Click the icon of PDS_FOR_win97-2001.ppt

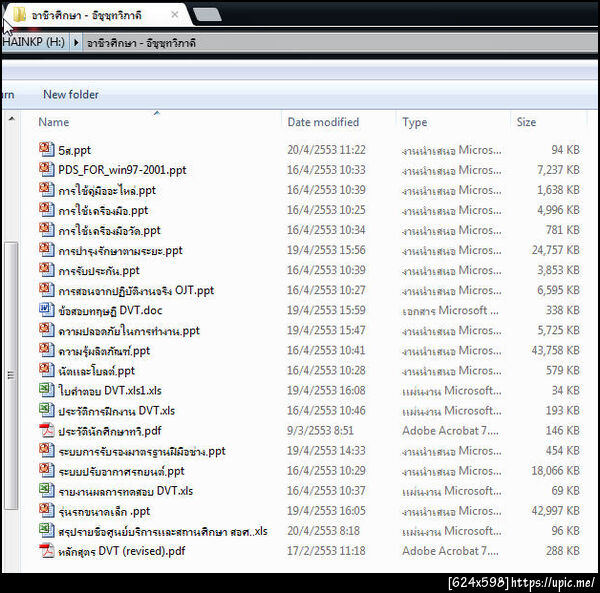[47, 169]
